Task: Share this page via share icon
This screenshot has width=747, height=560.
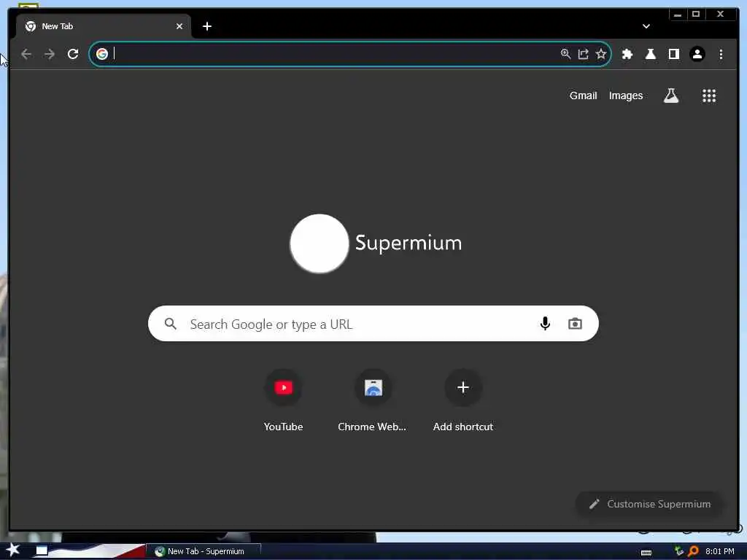Action: [583, 54]
